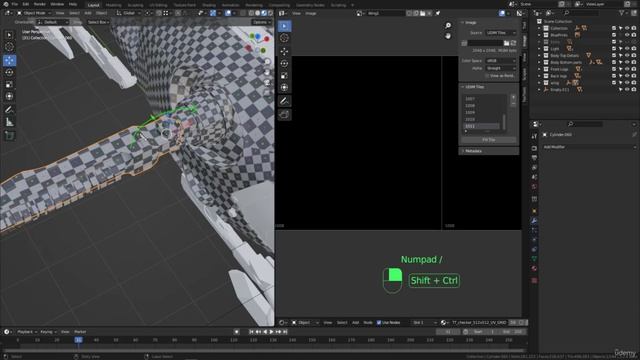Open the File menu
Screen dimensions: 640x360
(15, 4)
